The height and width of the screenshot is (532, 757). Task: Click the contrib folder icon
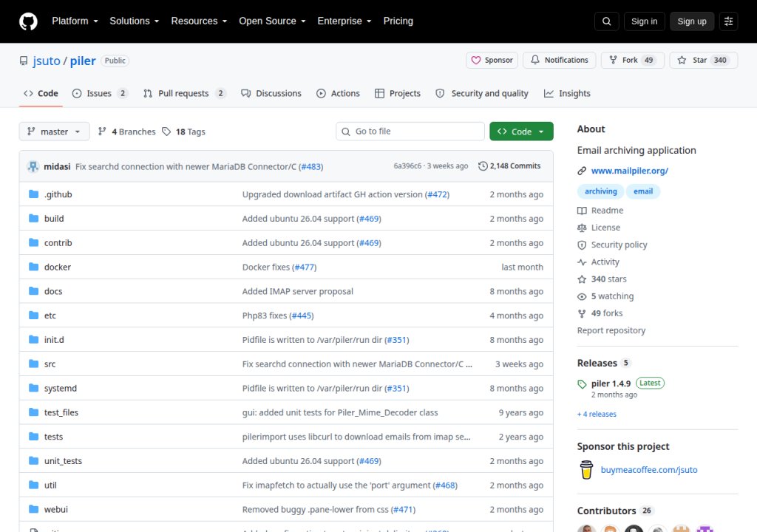(33, 242)
